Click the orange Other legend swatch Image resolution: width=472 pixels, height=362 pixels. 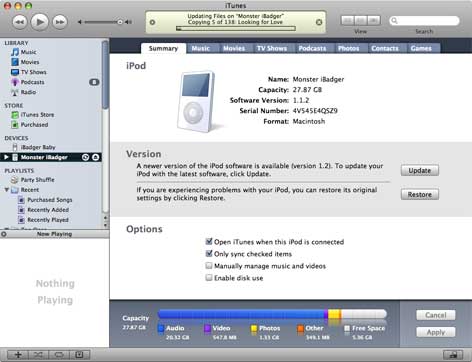(300, 329)
